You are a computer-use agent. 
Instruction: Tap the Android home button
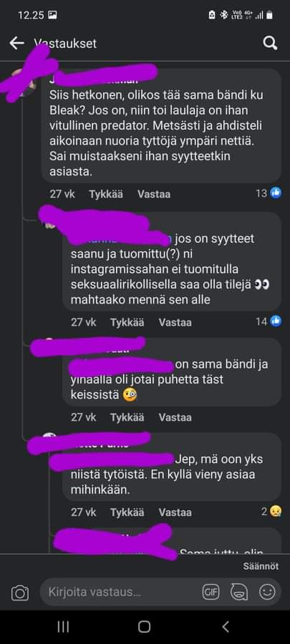click(144, 626)
